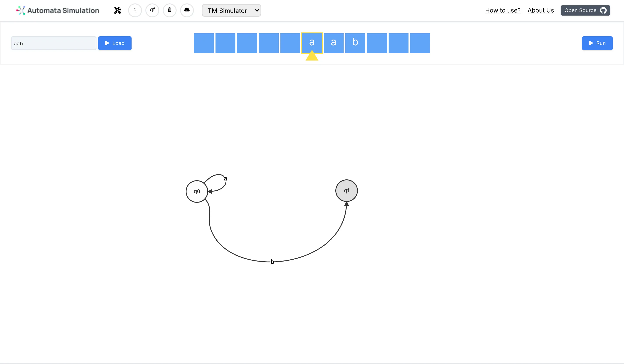Add a new state with q button
624x364 pixels.
(135, 10)
